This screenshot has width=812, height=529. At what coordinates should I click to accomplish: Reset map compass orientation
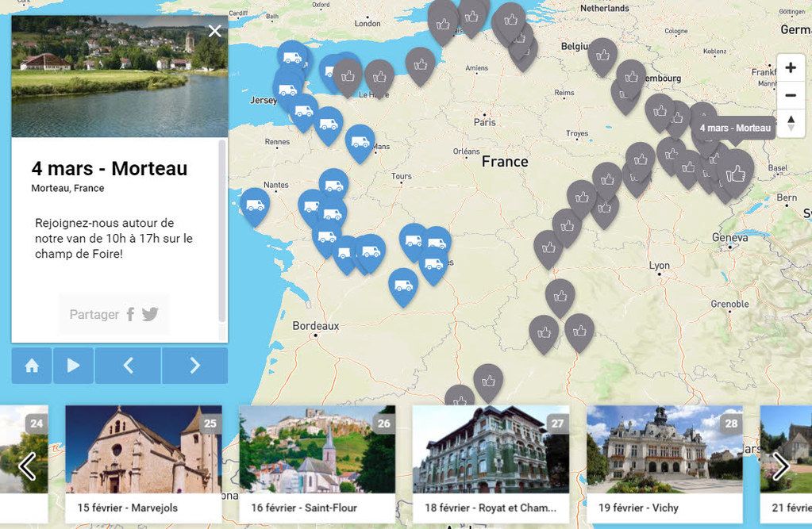pos(791,123)
